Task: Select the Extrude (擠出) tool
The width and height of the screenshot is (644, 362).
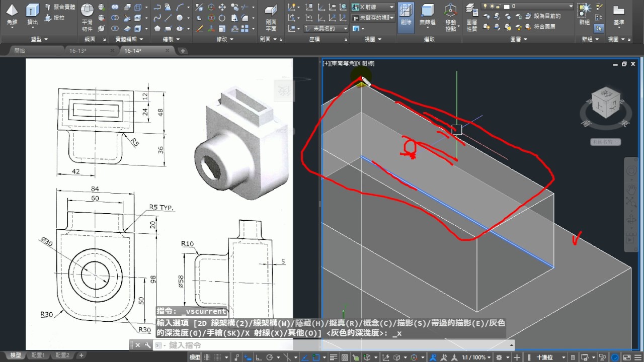Action: click(33, 14)
